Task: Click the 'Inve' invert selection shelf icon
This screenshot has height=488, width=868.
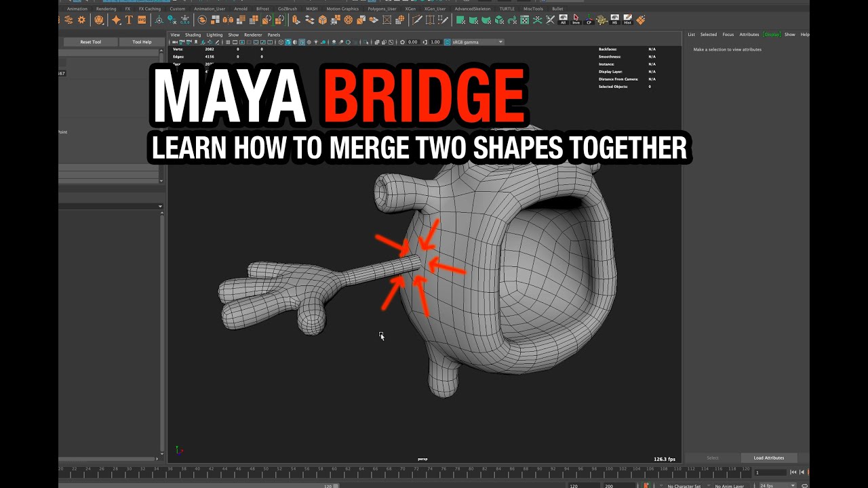Action: pos(576,20)
